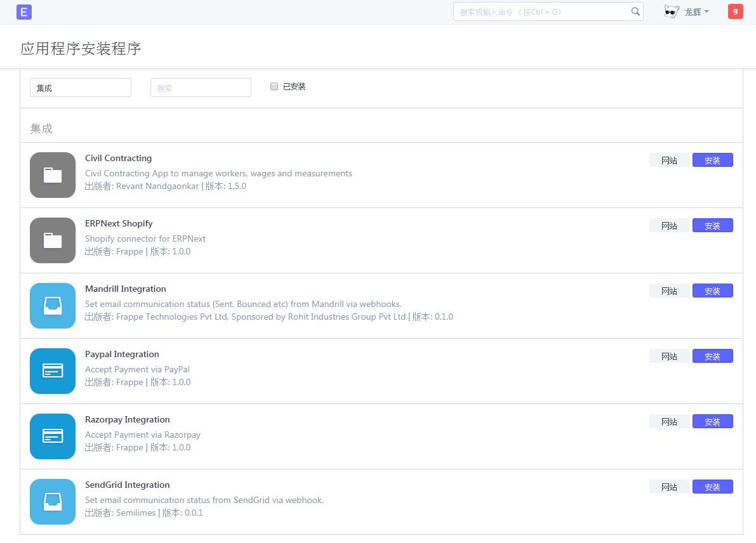Click the Civil Contracting app folder icon
The width and height of the screenshot is (756, 543).
pyautogui.click(x=53, y=175)
